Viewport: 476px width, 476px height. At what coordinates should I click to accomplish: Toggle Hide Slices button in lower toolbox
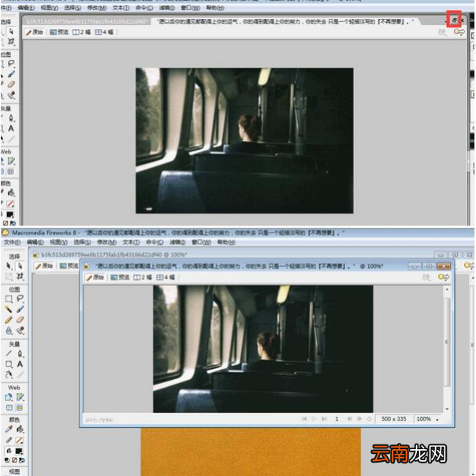tap(9, 407)
